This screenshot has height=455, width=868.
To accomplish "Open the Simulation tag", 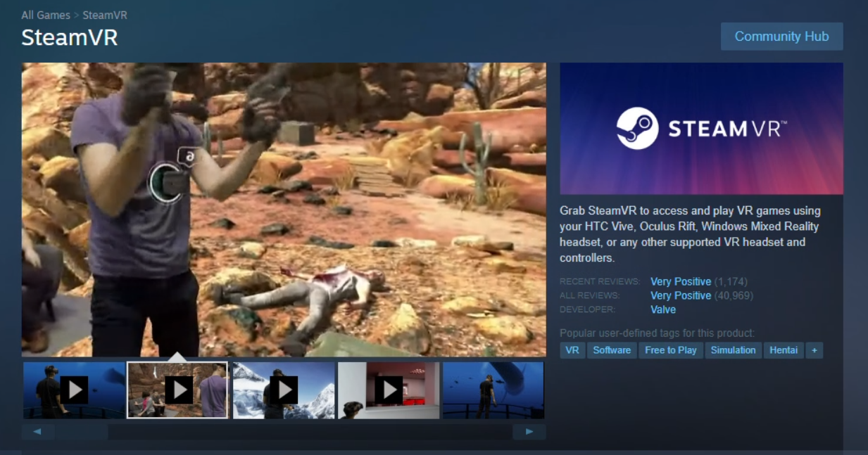I will [733, 350].
